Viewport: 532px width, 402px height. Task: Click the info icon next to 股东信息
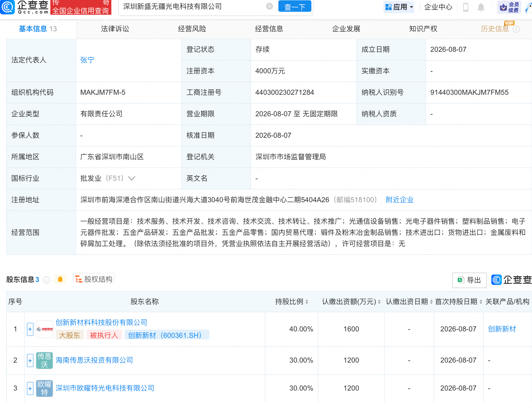(47, 280)
